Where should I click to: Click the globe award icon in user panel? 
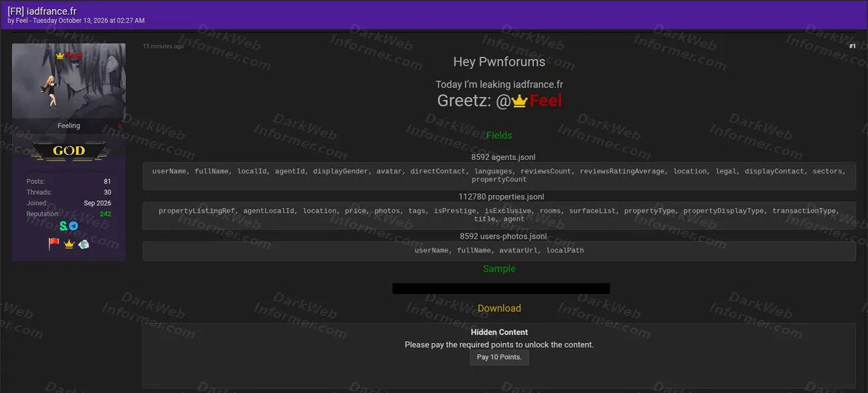point(83,244)
